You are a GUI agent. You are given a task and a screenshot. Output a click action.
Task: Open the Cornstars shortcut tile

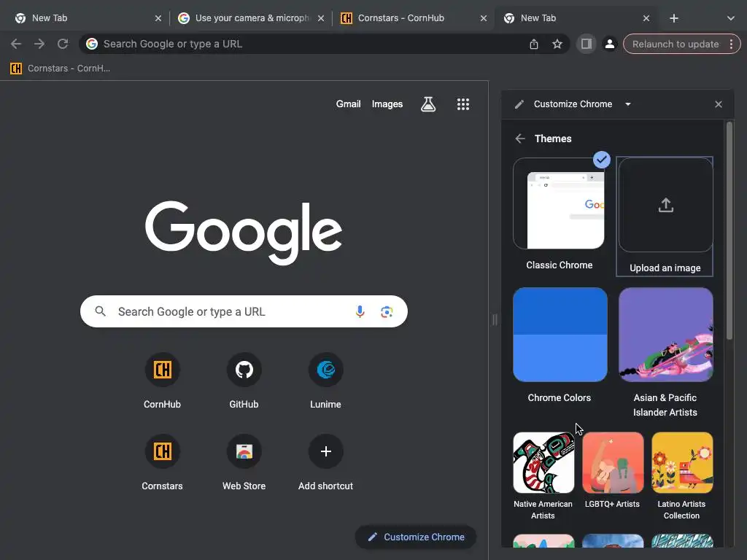tap(162, 462)
